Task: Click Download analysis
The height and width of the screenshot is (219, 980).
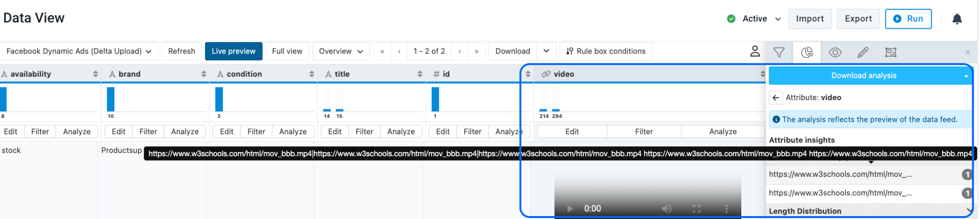Action: [864, 76]
